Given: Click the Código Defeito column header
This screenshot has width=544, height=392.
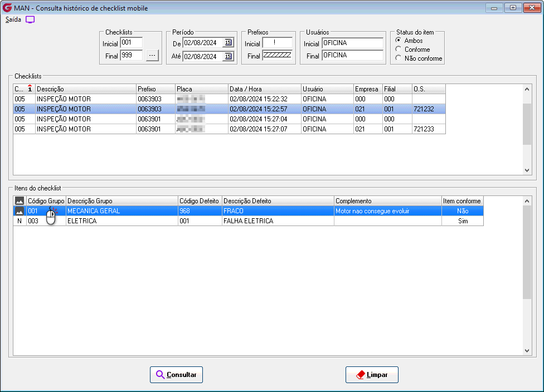Looking at the screenshot, I should [x=200, y=201].
